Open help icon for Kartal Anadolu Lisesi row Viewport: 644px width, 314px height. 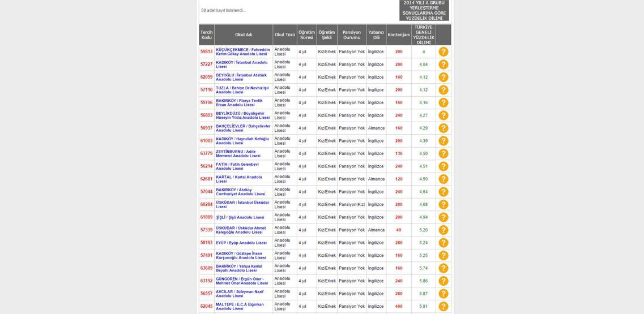[x=443, y=179]
